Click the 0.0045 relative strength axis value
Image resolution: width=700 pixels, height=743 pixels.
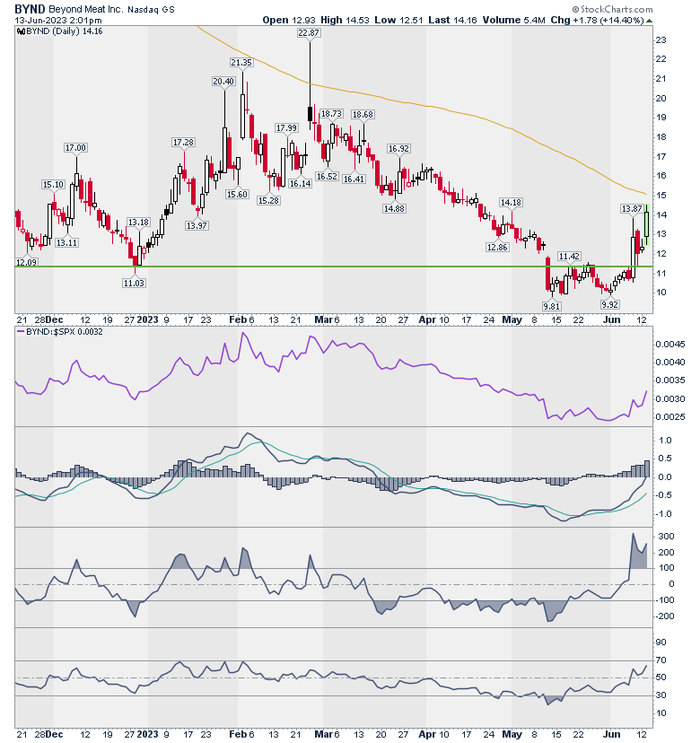(670, 344)
